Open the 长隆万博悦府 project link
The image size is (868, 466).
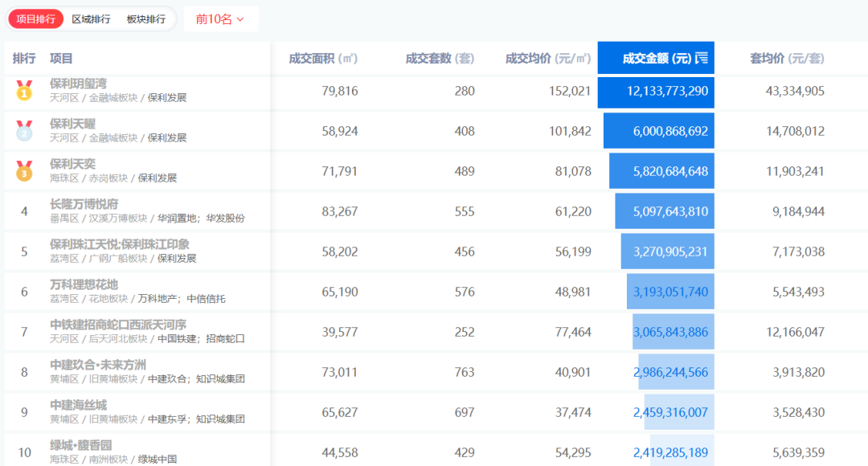pos(84,204)
